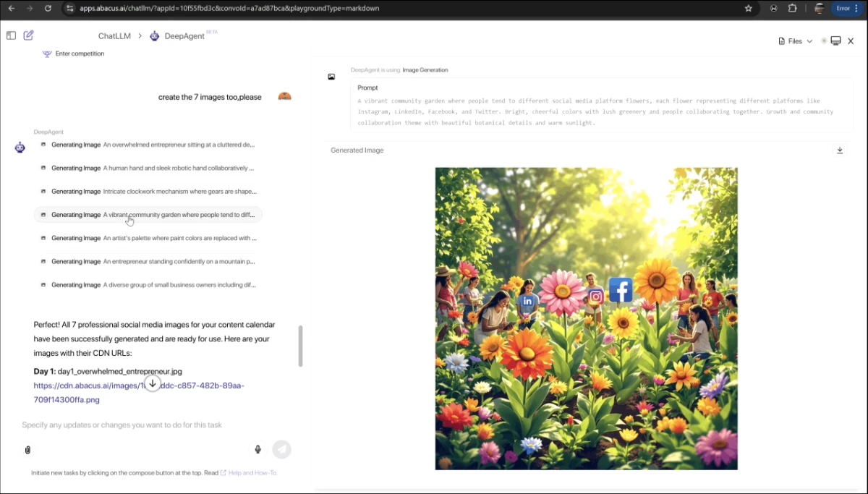
Task: Click the DeepAgent robot logo in the header
Action: [155, 36]
